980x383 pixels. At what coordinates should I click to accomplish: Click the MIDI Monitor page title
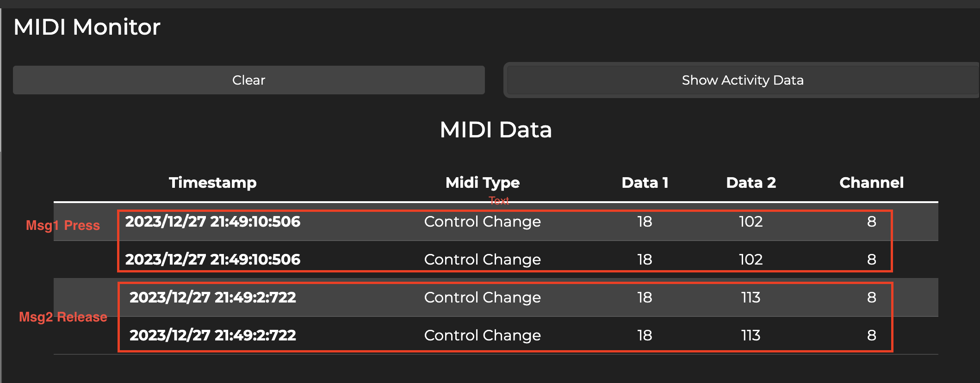pos(87,27)
